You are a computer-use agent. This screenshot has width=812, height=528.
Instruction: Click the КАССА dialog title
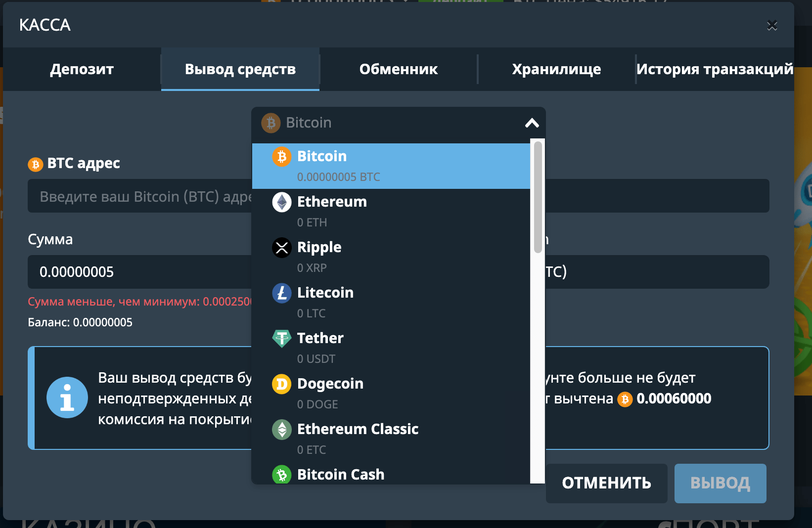point(45,25)
